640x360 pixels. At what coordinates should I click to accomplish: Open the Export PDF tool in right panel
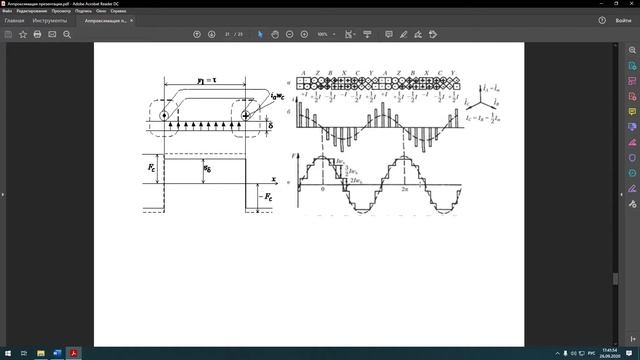click(x=632, y=66)
